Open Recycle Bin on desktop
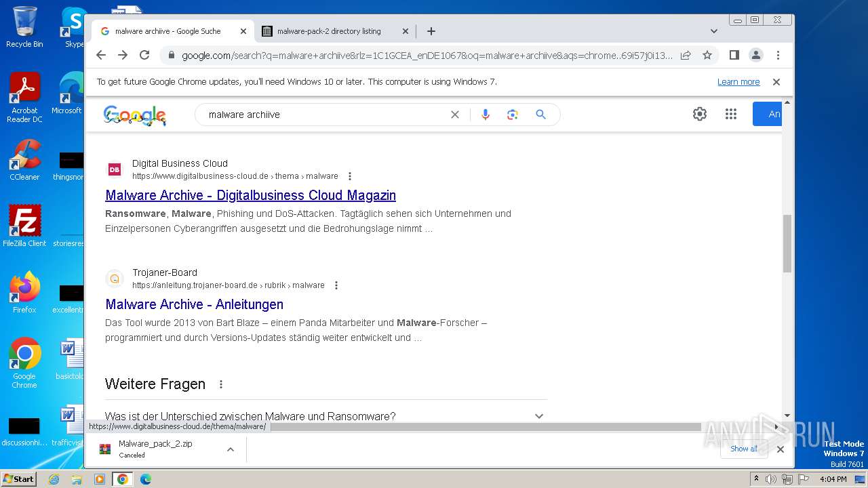868x488 pixels. (24, 27)
